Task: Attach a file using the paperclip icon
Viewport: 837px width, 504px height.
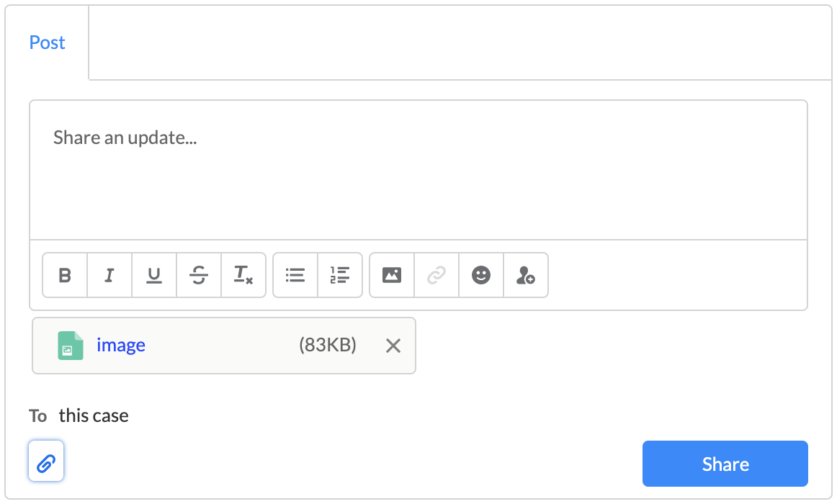Action: click(45, 462)
